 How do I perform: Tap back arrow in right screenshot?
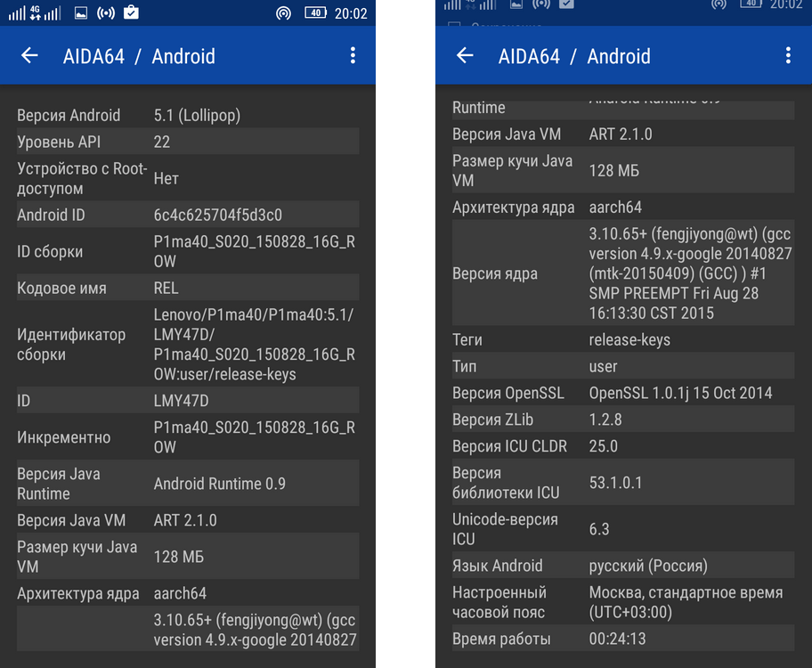465,55
